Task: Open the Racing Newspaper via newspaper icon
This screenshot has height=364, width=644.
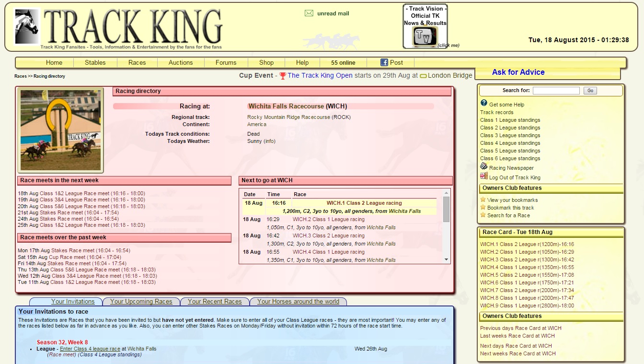Action: pyautogui.click(x=483, y=166)
